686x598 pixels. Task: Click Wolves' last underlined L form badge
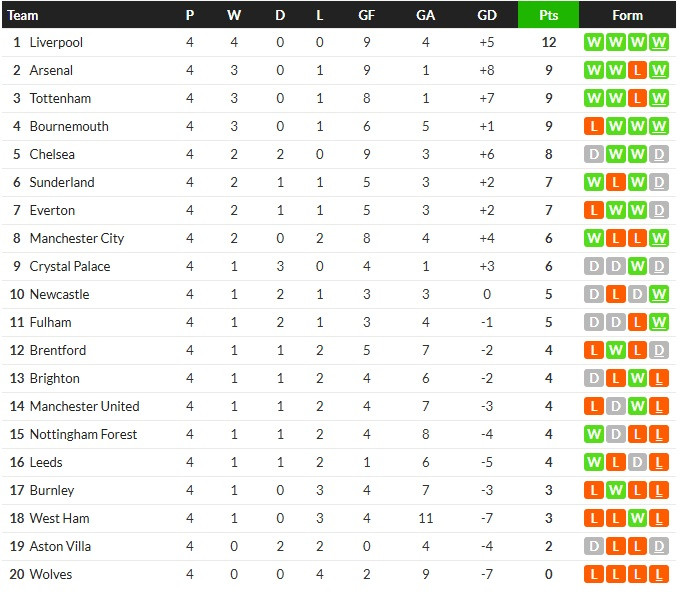659,574
